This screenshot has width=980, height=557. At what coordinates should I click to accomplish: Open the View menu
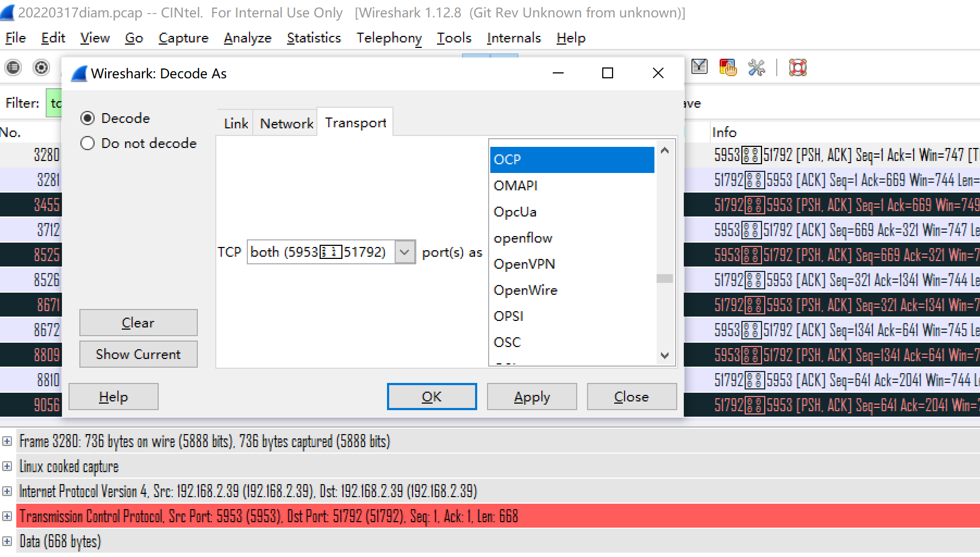95,38
